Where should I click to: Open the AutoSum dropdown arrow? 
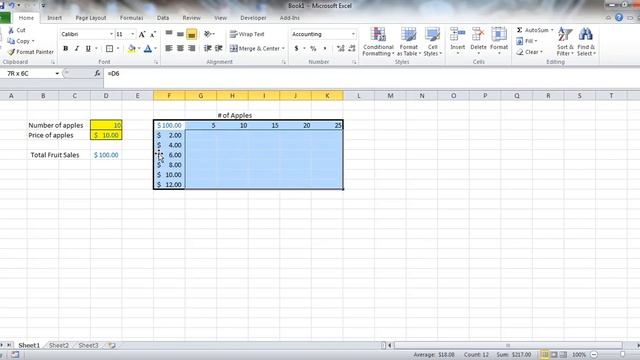[x=552, y=30]
